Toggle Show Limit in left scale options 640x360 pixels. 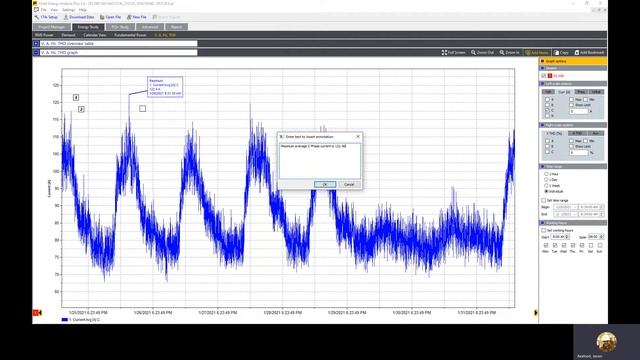pos(571,105)
